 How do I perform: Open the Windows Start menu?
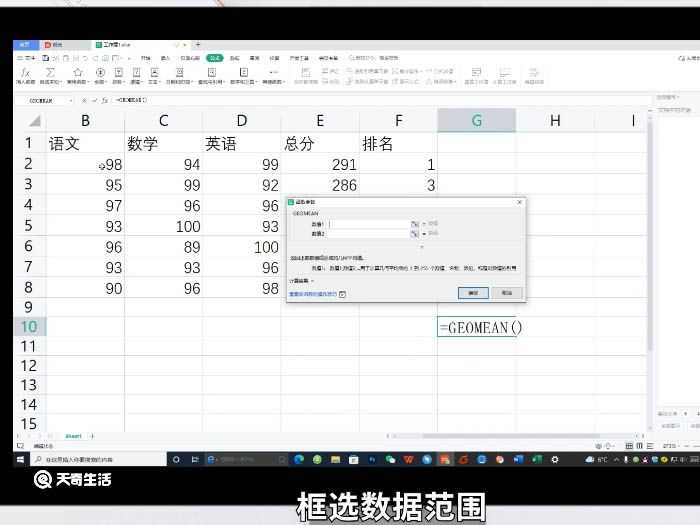(x=21, y=459)
